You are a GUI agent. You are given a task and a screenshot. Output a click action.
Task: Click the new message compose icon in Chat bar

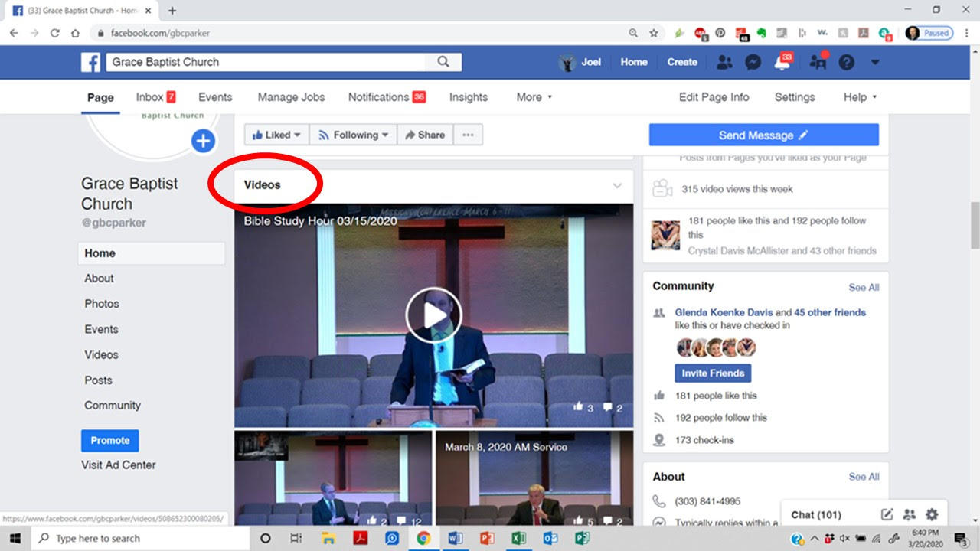pyautogui.click(x=887, y=514)
